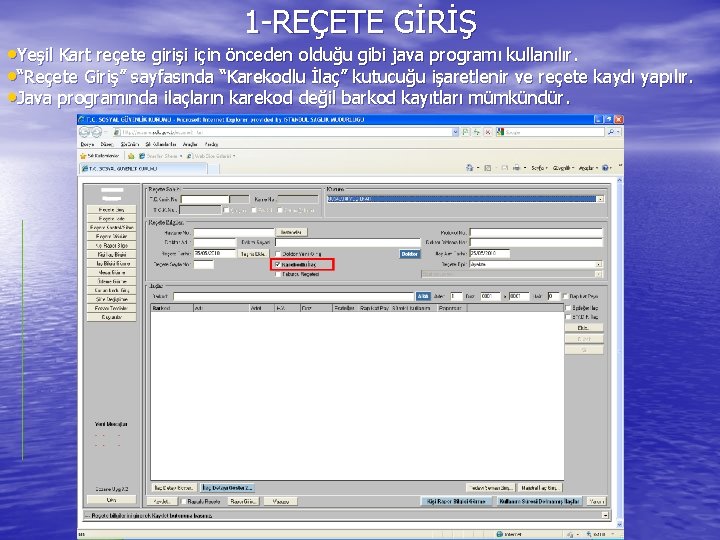Click the Barkod input field
720x540 pixels.
(x=293, y=297)
